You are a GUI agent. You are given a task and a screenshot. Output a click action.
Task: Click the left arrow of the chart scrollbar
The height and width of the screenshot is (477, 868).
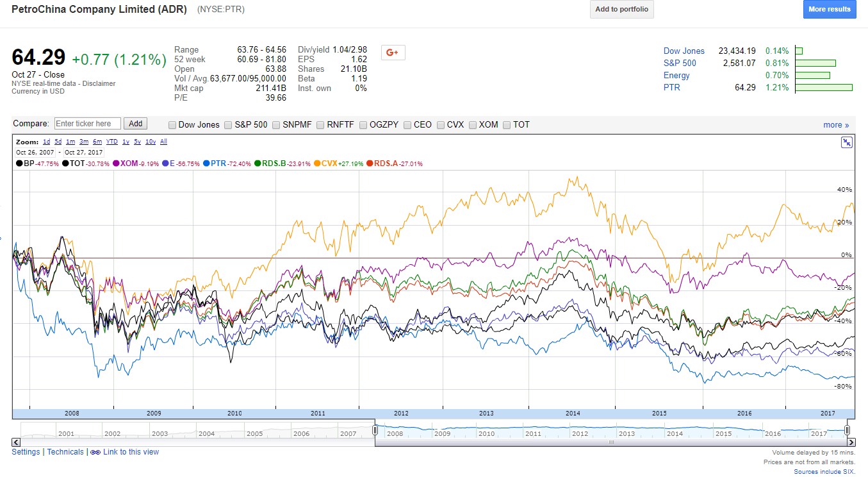click(x=16, y=442)
